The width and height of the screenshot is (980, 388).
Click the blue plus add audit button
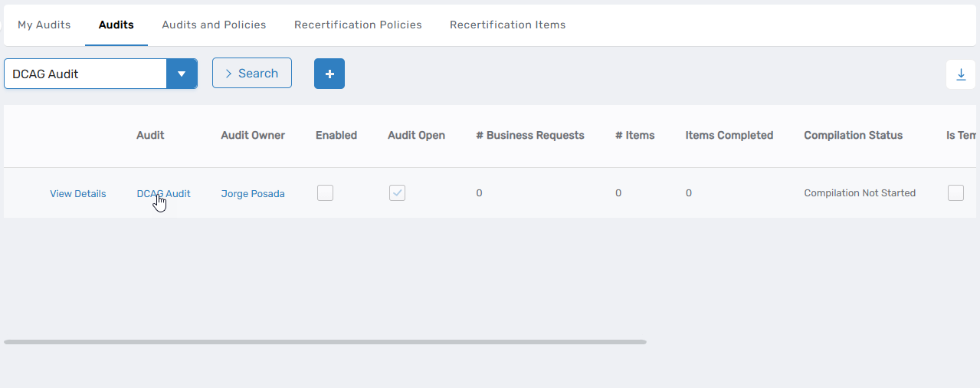coord(329,74)
